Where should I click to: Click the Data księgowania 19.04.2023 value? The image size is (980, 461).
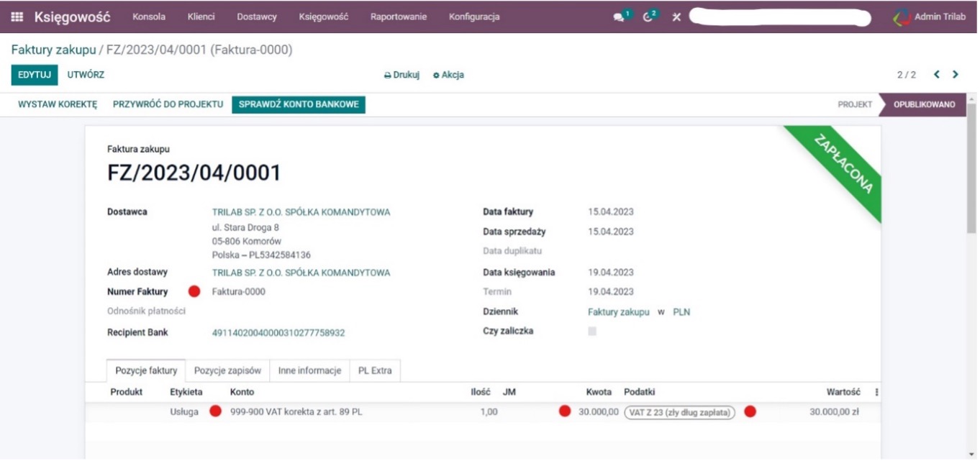point(611,273)
